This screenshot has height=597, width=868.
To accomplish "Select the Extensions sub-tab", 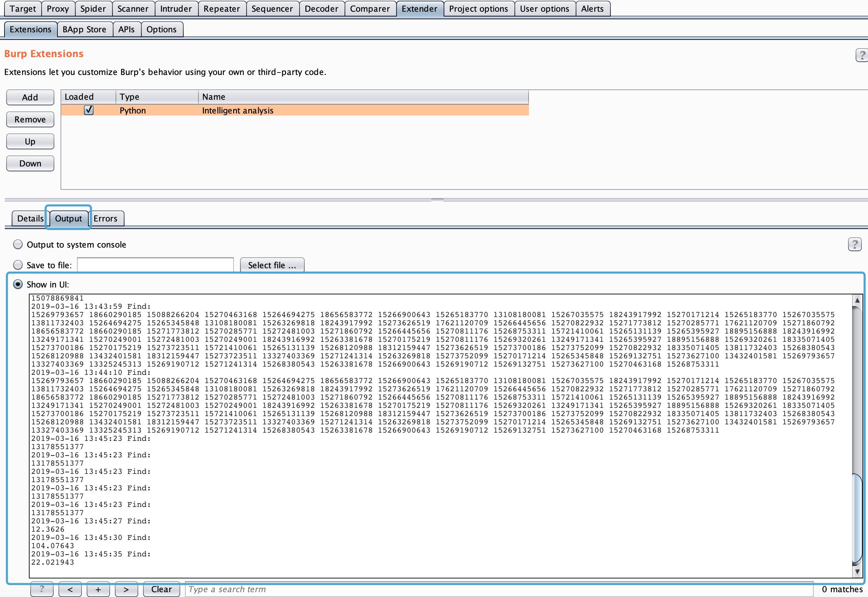I will point(31,29).
